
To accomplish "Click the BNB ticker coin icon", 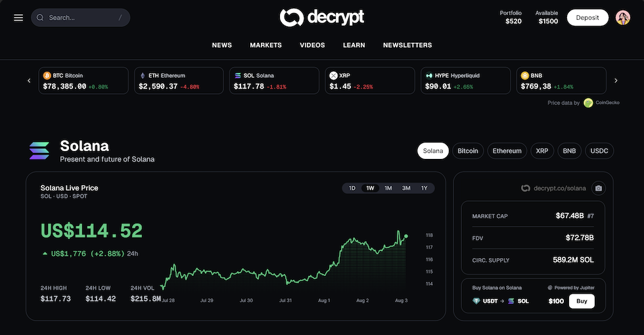I will 525,76.
